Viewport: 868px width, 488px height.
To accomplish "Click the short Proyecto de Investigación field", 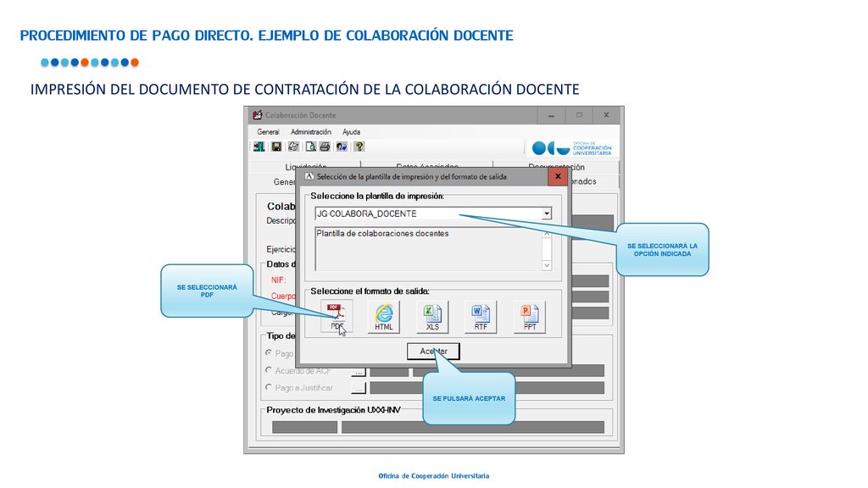I will [304, 427].
